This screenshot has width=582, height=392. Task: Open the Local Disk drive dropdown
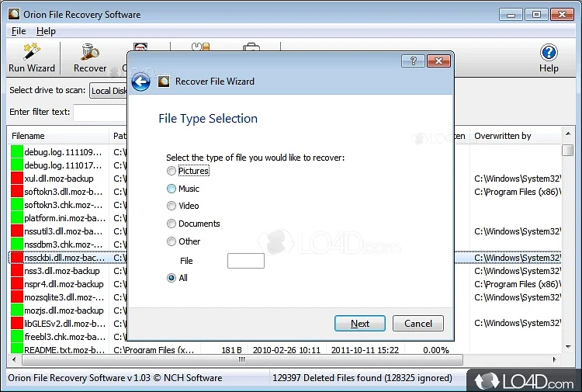click(x=108, y=91)
